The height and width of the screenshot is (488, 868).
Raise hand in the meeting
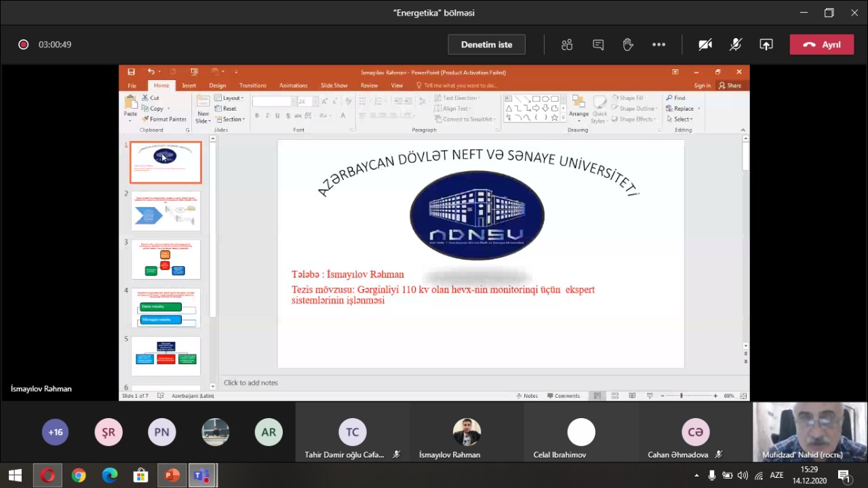(628, 45)
